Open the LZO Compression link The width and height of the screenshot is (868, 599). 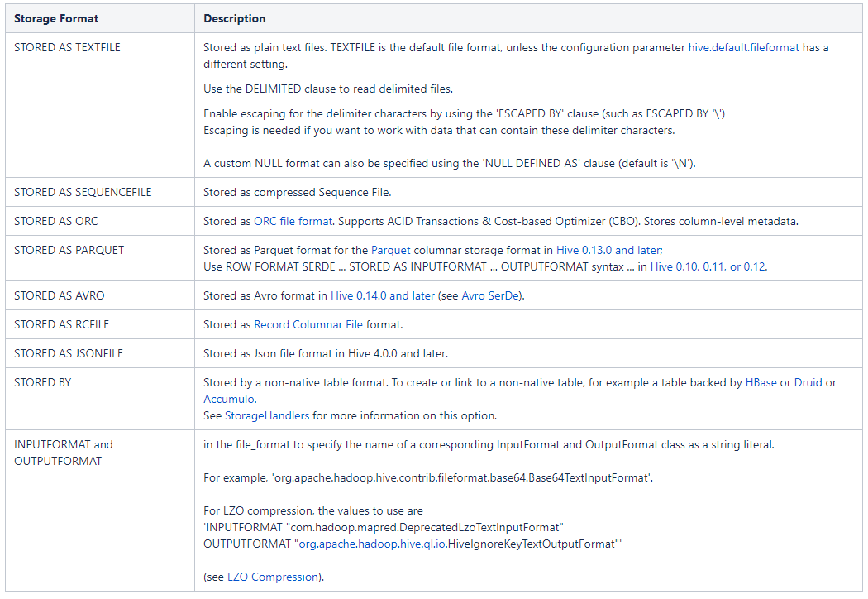pyautogui.click(x=272, y=577)
